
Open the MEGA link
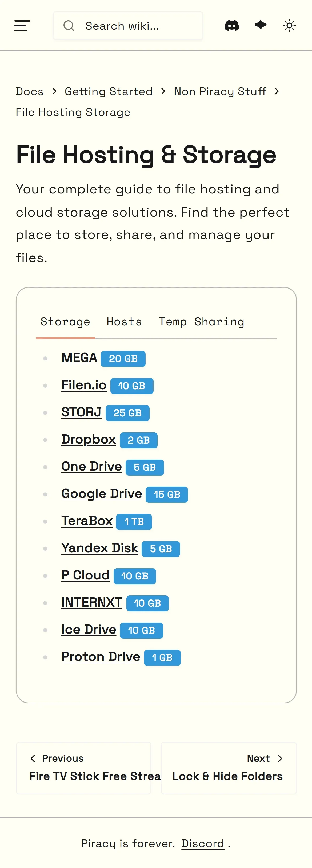pos(79,358)
